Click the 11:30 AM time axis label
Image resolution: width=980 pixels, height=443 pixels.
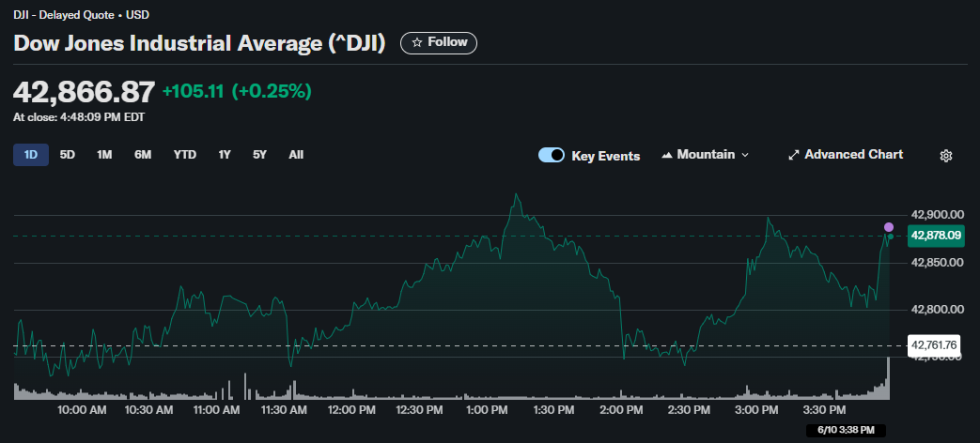tap(282, 410)
